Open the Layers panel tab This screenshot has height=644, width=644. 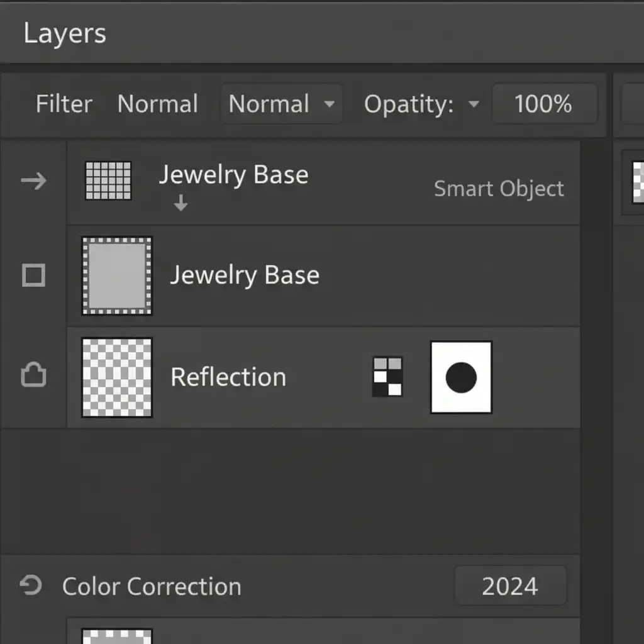(65, 33)
